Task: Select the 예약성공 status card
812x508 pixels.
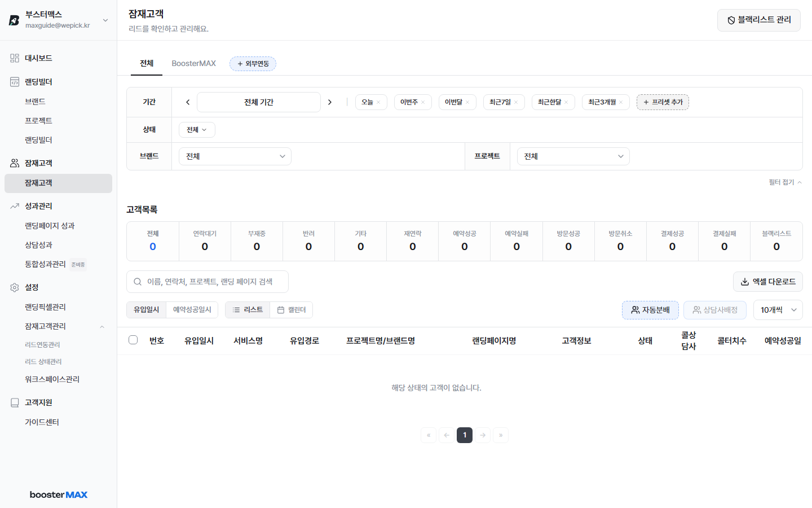Action: coord(465,241)
